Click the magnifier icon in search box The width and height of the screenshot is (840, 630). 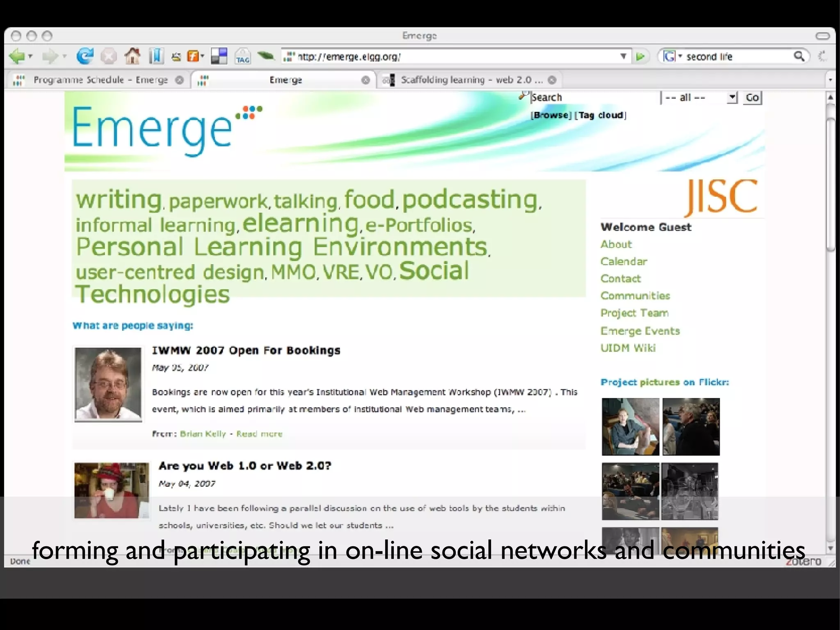click(799, 56)
